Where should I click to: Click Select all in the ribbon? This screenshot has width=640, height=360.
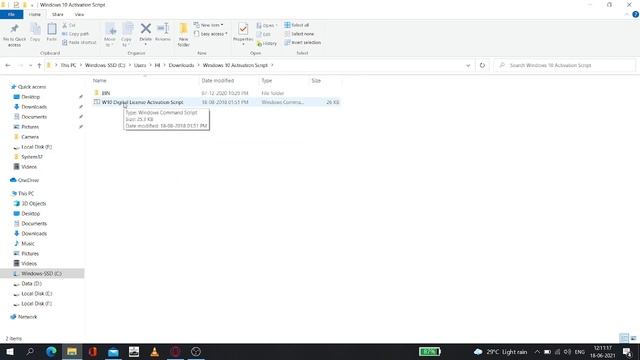click(297, 25)
